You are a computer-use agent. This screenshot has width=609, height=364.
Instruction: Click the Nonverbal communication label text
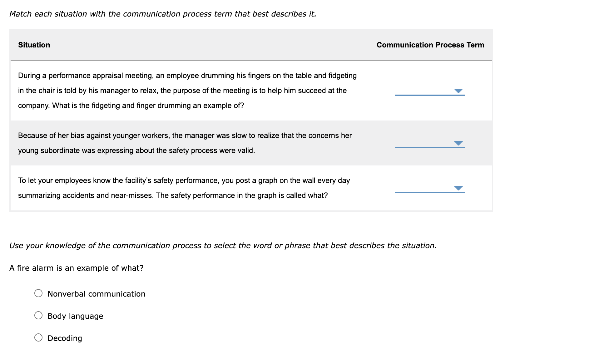(96, 293)
